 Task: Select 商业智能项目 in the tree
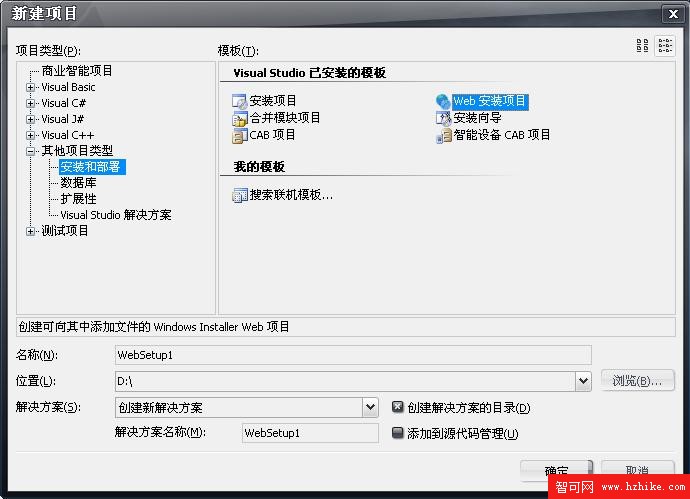pos(77,71)
